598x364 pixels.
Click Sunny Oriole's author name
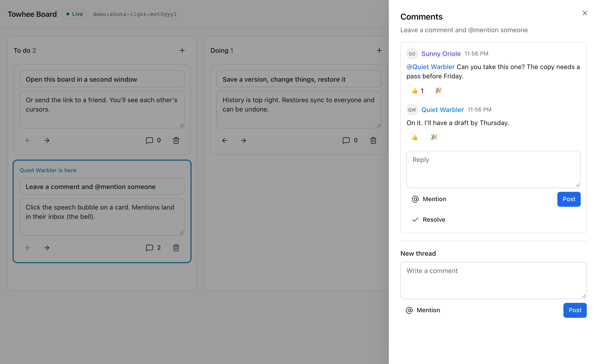441,54
